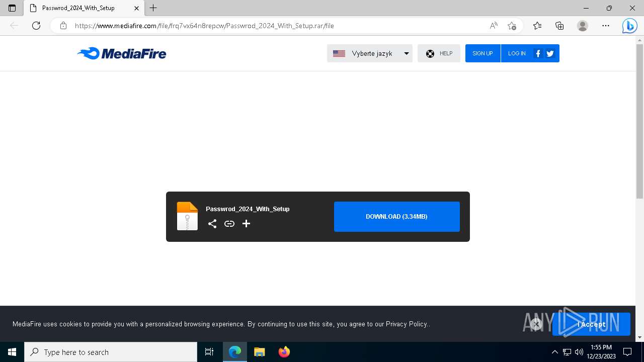Close the Passwrod_2024_With_Setup tab
The image size is (644, 362).
136,8
